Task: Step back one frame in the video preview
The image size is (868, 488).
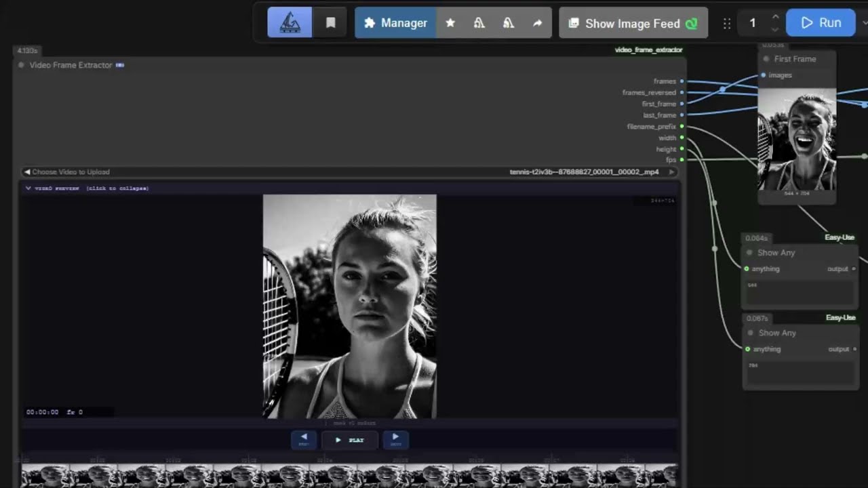Action: tap(304, 440)
